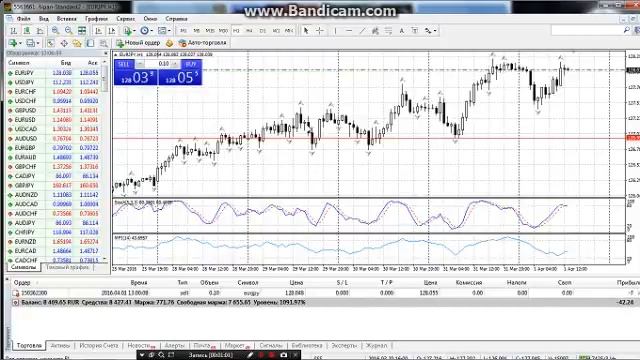The height and width of the screenshot is (360, 640).
Task: Toggle the Strategy Tester icon
Action: point(104,43)
